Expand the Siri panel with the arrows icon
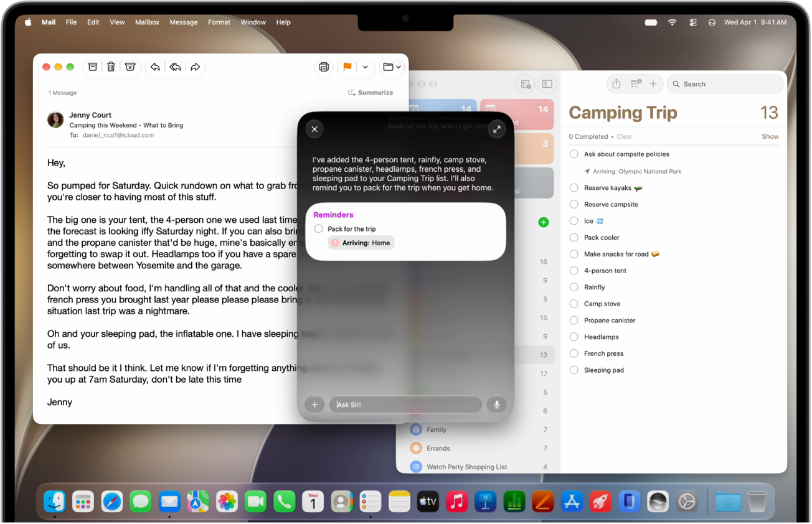812x524 pixels. coord(497,129)
